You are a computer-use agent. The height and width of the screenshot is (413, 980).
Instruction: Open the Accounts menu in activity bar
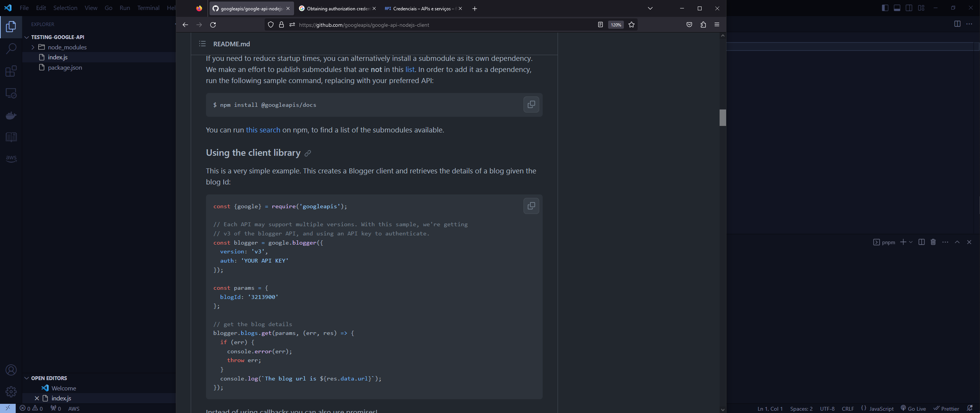[11, 370]
